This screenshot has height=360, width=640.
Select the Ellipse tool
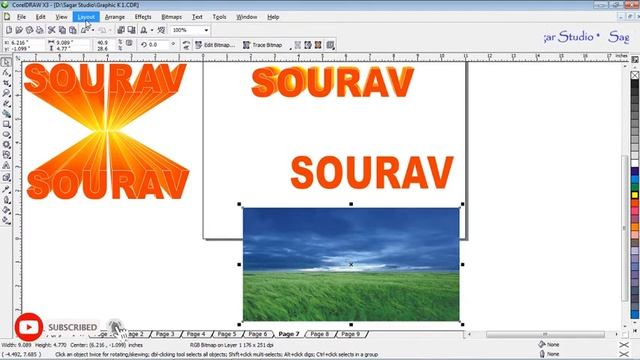6,134
